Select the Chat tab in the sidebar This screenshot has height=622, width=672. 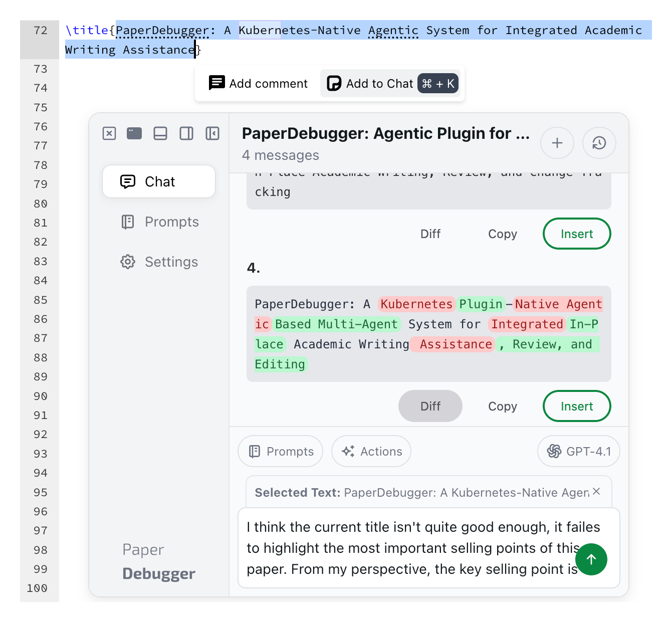(x=159, y=181)
